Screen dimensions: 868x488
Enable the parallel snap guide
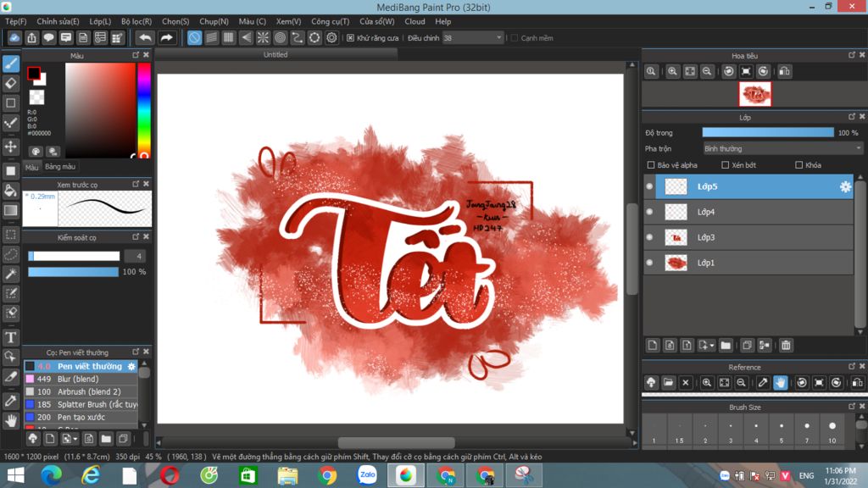coord(211,37)
